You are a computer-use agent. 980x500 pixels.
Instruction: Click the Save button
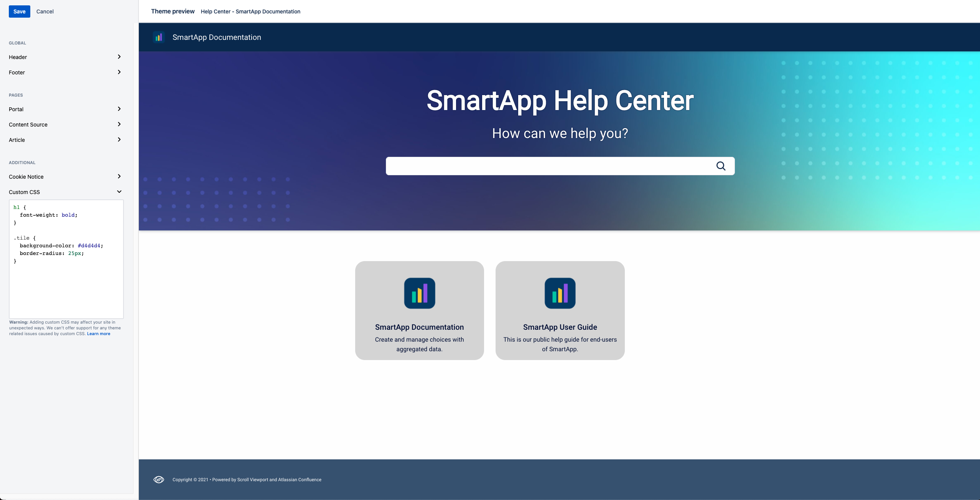point(19,11)
